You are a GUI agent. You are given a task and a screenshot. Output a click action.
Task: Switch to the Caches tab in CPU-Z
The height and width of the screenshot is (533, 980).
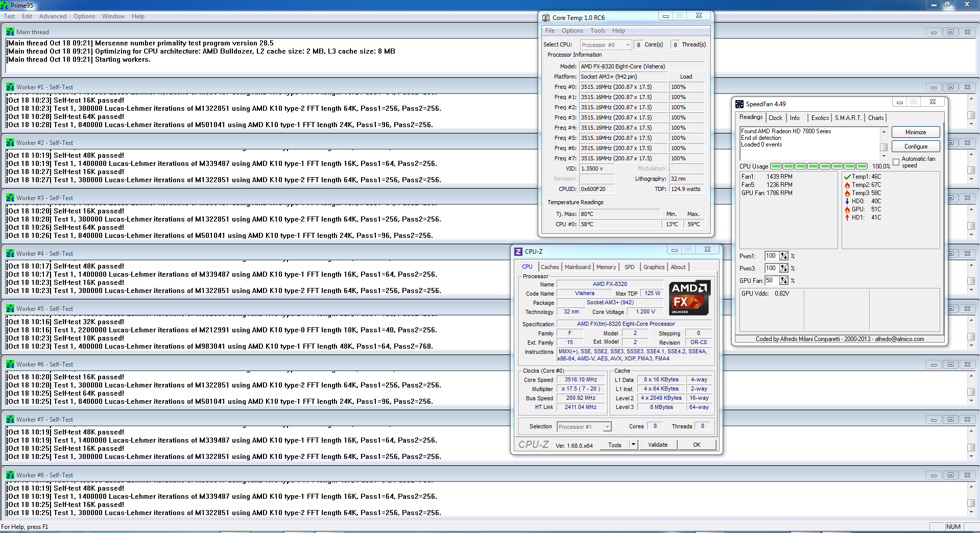click(550, 267)
